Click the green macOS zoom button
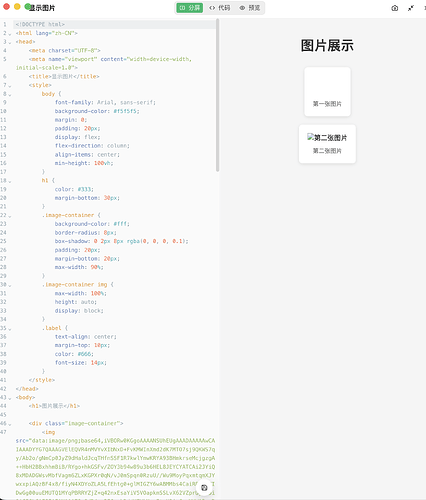 click(27, 6)
